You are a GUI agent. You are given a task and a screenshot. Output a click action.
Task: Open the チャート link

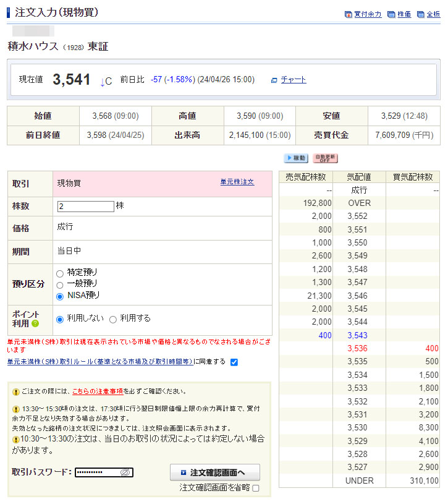294,80
